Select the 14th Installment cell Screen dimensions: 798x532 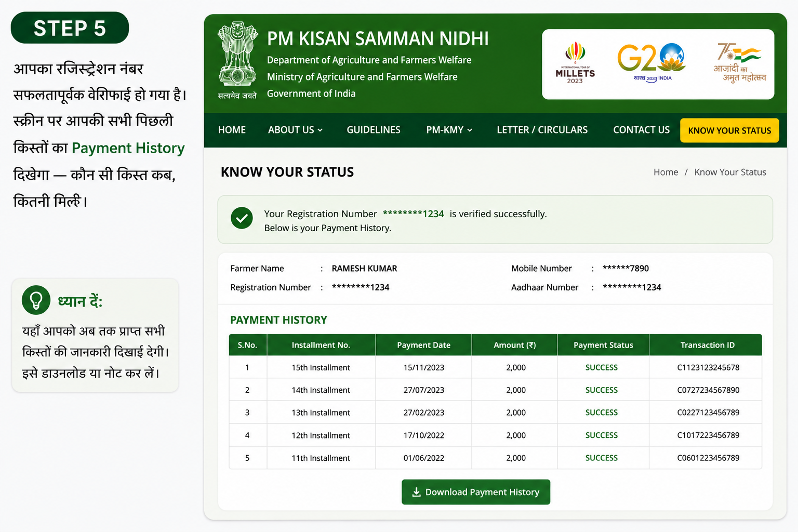pyautogui.click(x=321, y=390)
